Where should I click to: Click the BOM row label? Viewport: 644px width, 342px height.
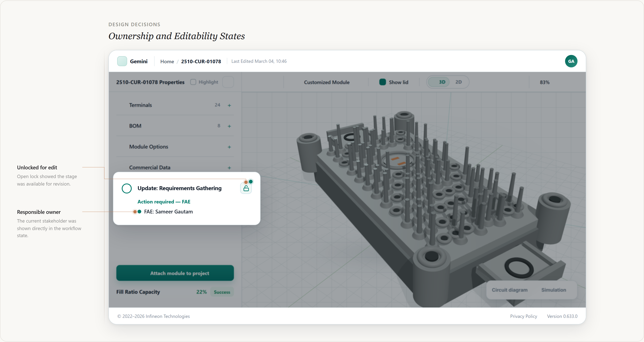coord(135,126)
